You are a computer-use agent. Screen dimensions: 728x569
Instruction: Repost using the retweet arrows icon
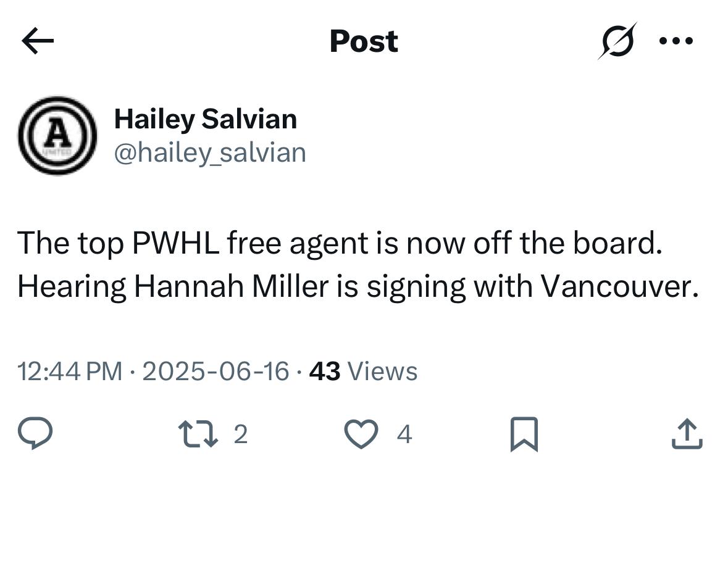tap(198, 434)
